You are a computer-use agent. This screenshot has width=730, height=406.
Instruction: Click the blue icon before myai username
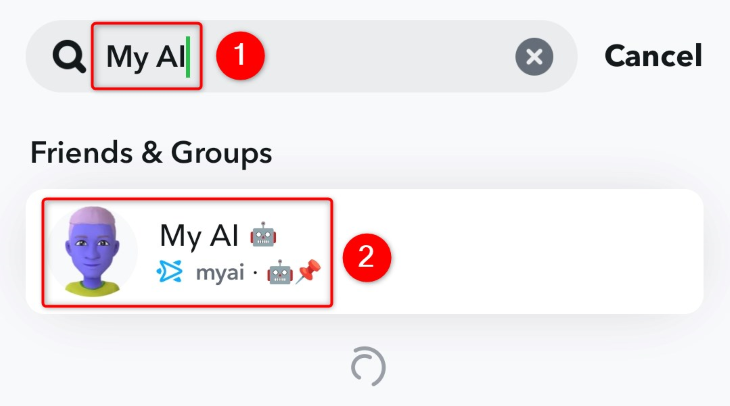coord(170,273)
